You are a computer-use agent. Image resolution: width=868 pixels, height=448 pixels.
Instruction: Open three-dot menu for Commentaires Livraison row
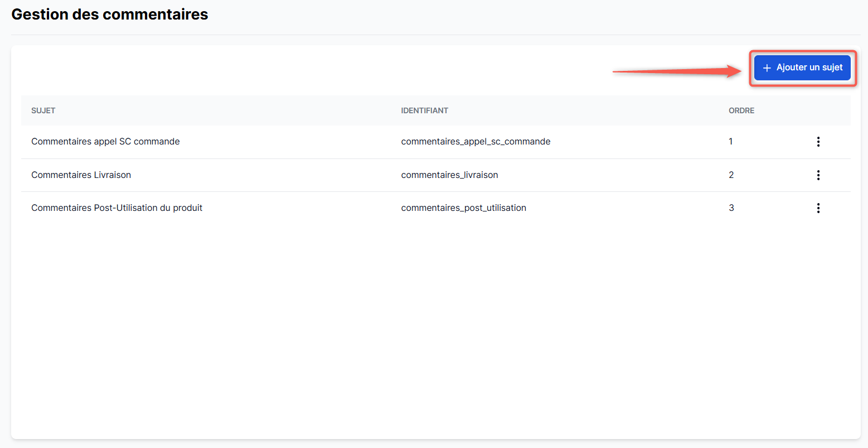tap(818, 175)
